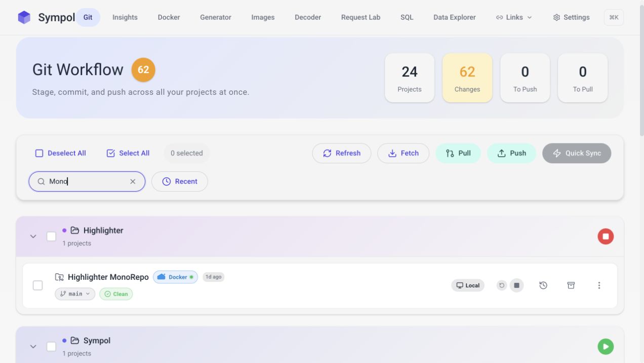Focus the project search field
The height and width of the screenshot is (363, 644).
[x=87, y=181]
